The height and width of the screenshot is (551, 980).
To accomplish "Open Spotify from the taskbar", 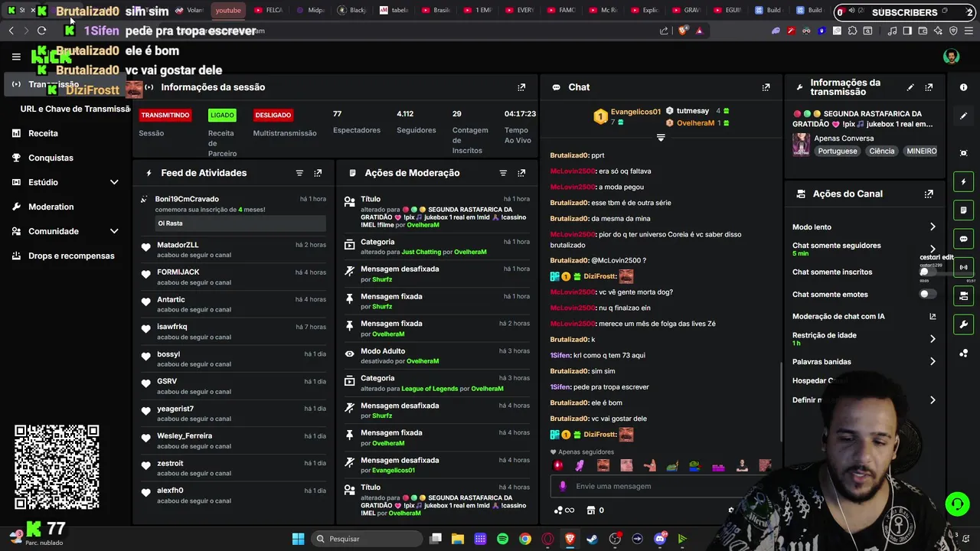I will [x=502, y=539].
